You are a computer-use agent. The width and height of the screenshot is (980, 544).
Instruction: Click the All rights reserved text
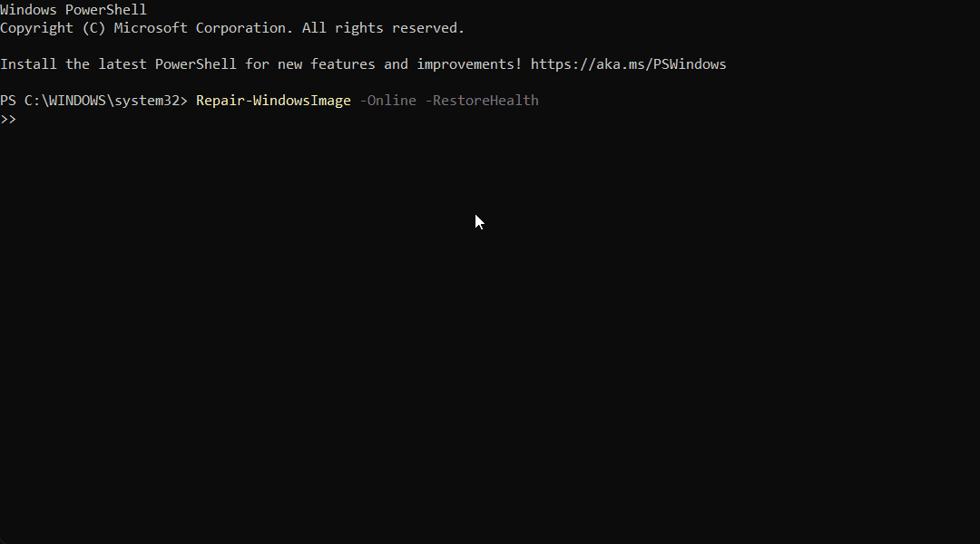[x=383, y=28]
